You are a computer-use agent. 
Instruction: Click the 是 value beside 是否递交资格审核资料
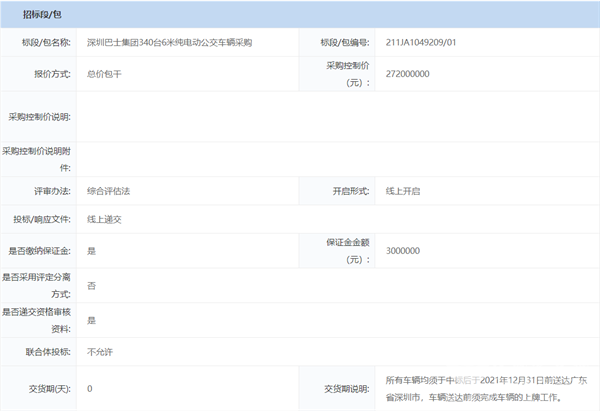click(92, 320)
